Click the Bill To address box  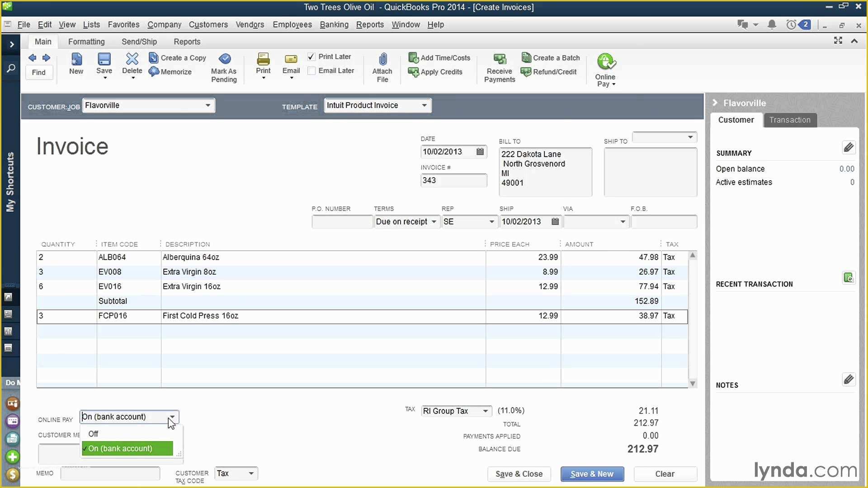point(545,172)
